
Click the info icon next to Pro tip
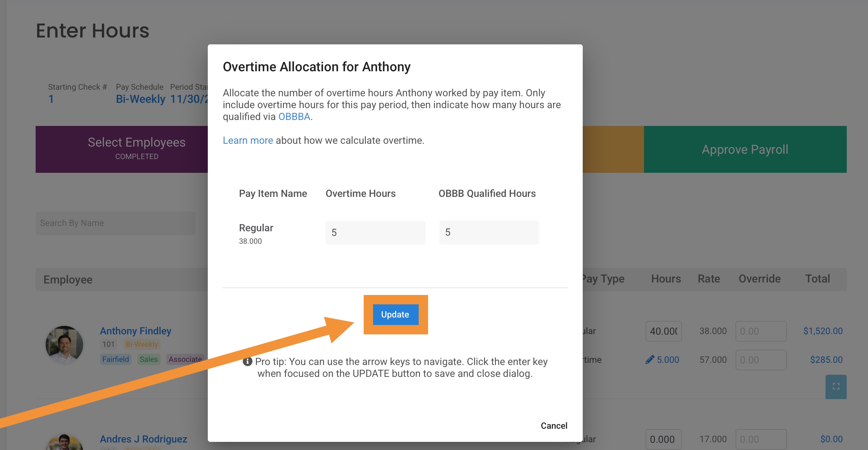click(x=247, y=362)
